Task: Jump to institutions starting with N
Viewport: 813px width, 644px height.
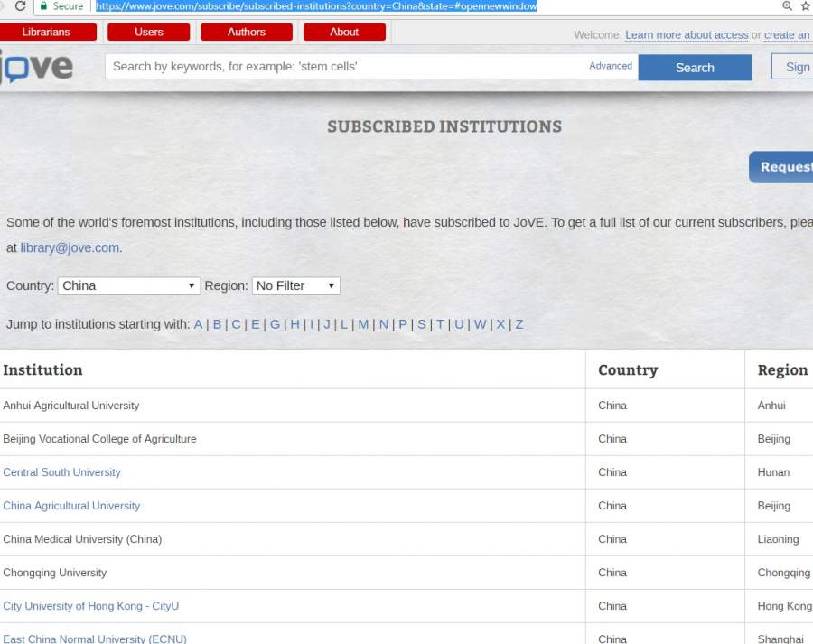Action: (384, 324)
